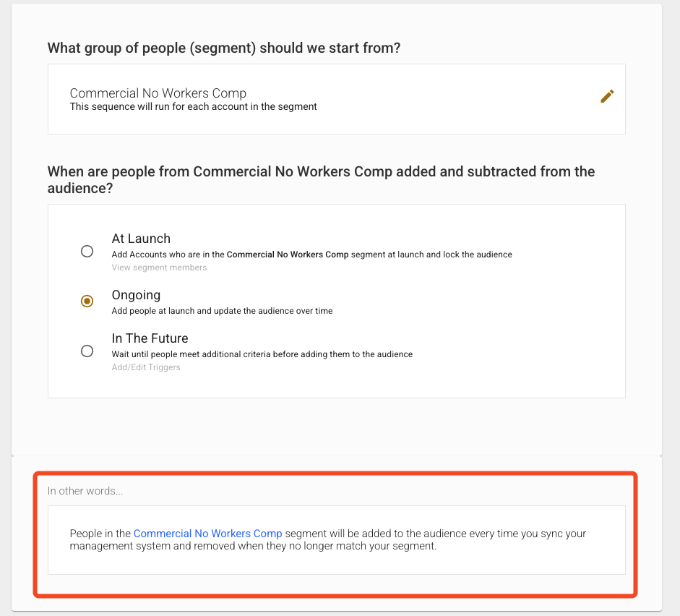This screenshot has height=616, width=680.
Task: Click the 'What group of people' heading
Action: coord(224,48)
